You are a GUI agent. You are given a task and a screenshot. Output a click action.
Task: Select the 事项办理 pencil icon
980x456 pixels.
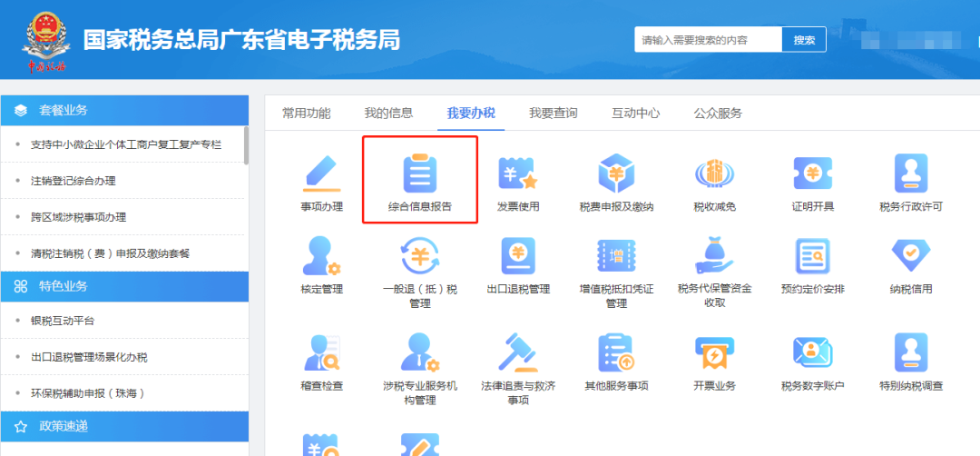pyautogui.click(x=322, y=173)
